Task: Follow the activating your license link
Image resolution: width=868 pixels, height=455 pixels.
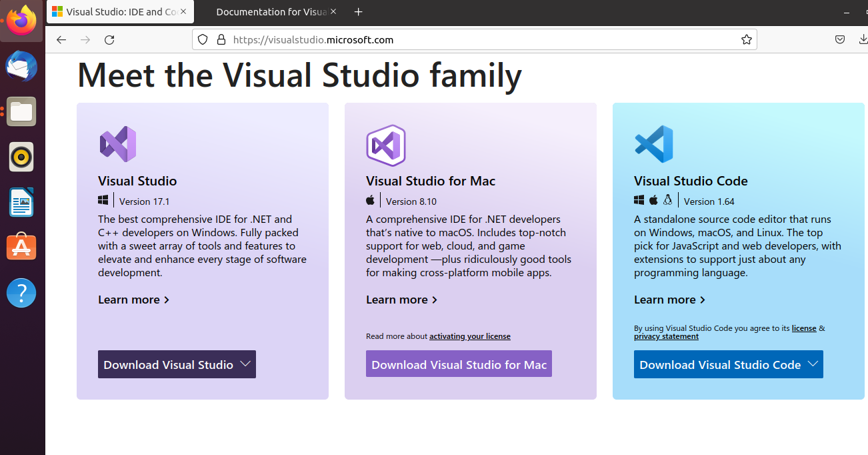Action: 470,336
